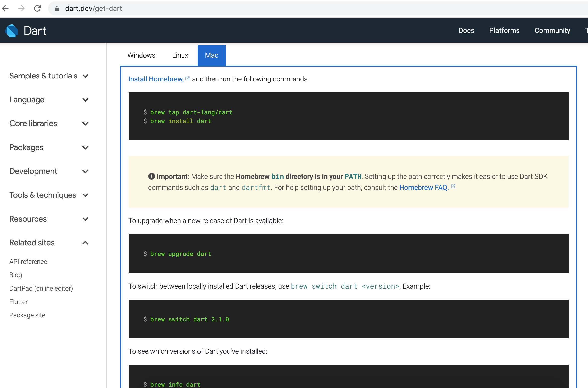Click the Important exclamation icon
Screen dimensions: 588x388
tap(151, 176)
